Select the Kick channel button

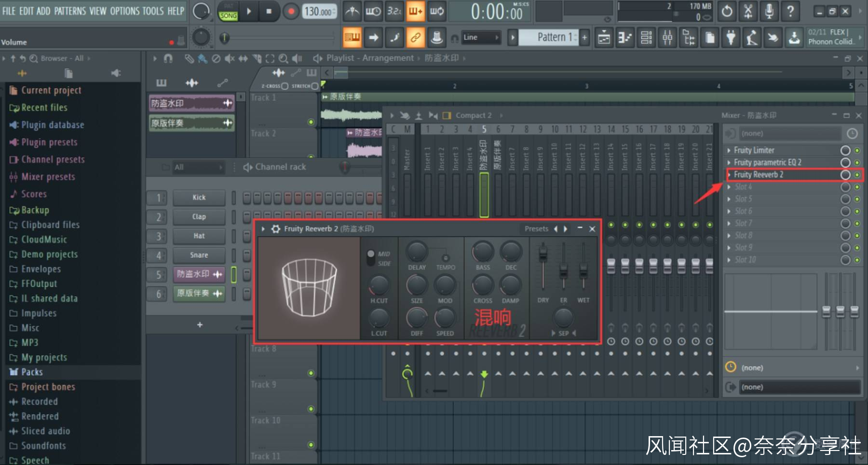click(199, 198)
